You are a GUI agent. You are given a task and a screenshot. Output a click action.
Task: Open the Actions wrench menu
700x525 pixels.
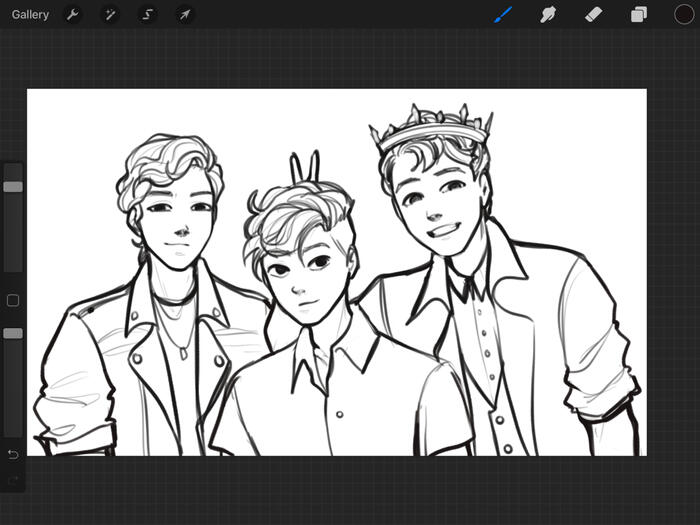click(73, 15)
